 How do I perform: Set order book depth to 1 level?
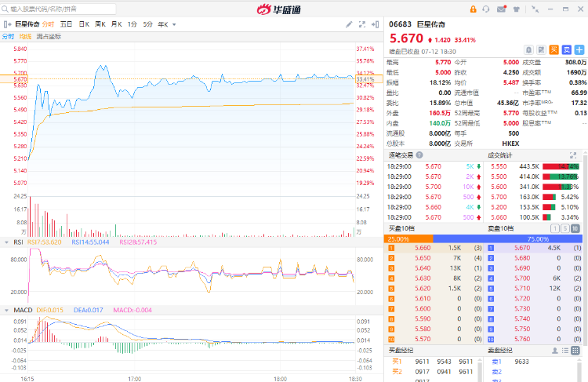pyautogui.click(x=556, y=228)
